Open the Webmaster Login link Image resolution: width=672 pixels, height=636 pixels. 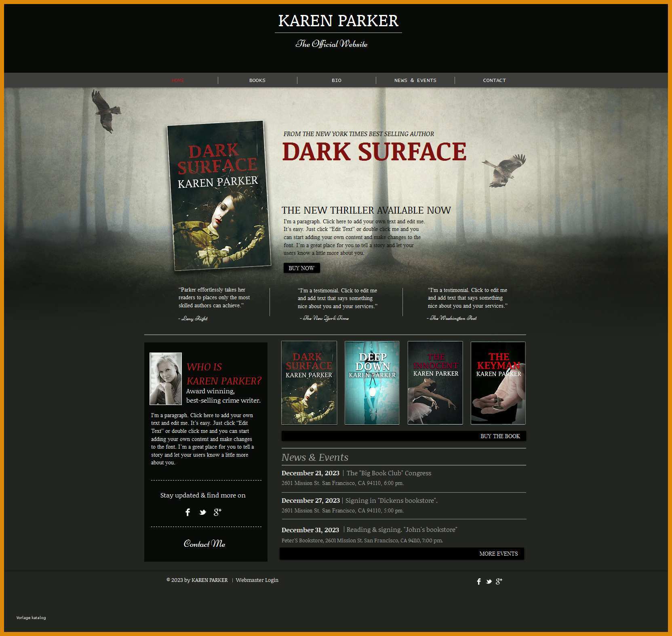(x=257, y=580)
